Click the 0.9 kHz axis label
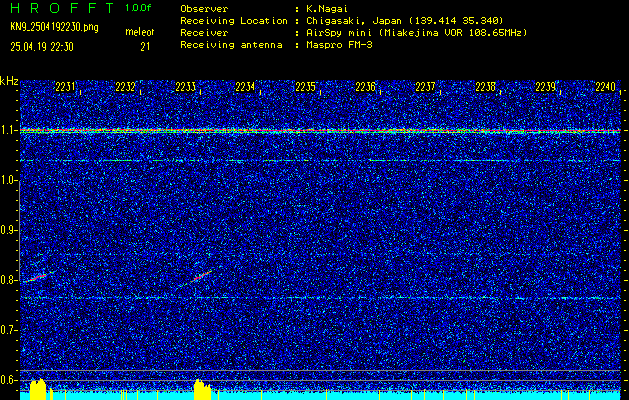 point(8,230)
